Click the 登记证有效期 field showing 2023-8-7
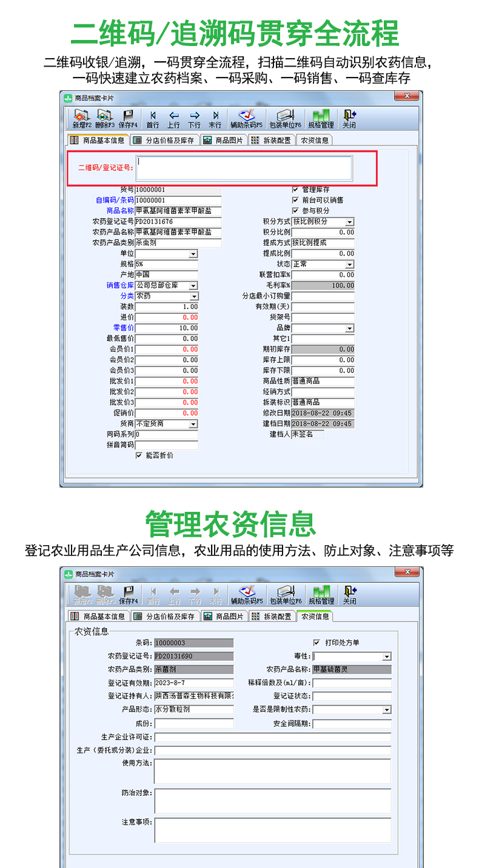 pyautogui.click(x=194, y=683)
